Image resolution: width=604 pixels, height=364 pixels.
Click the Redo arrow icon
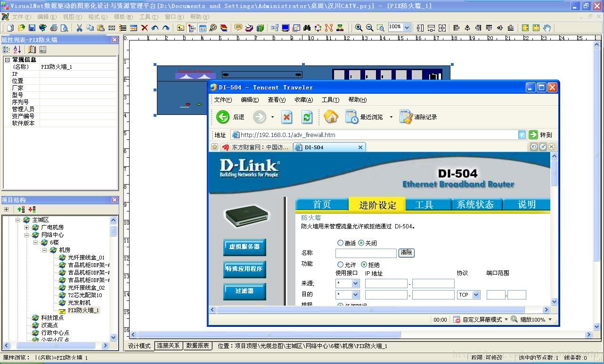[166, 28]
